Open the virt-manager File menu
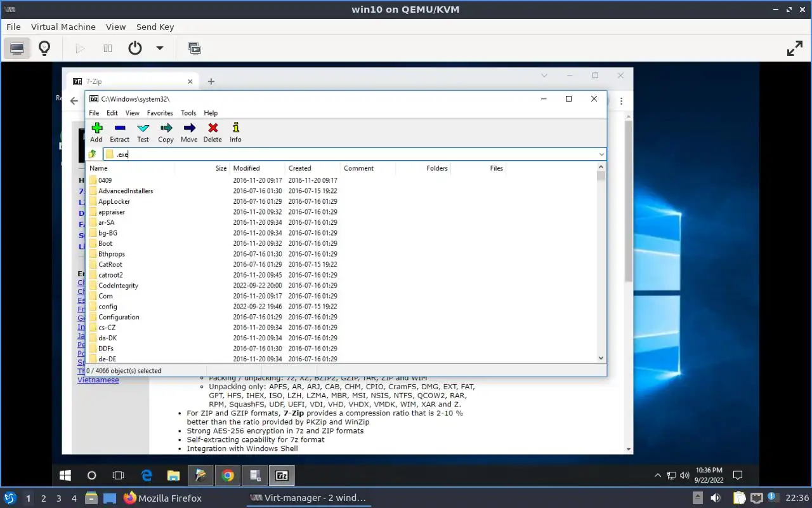 coord(13,27)
